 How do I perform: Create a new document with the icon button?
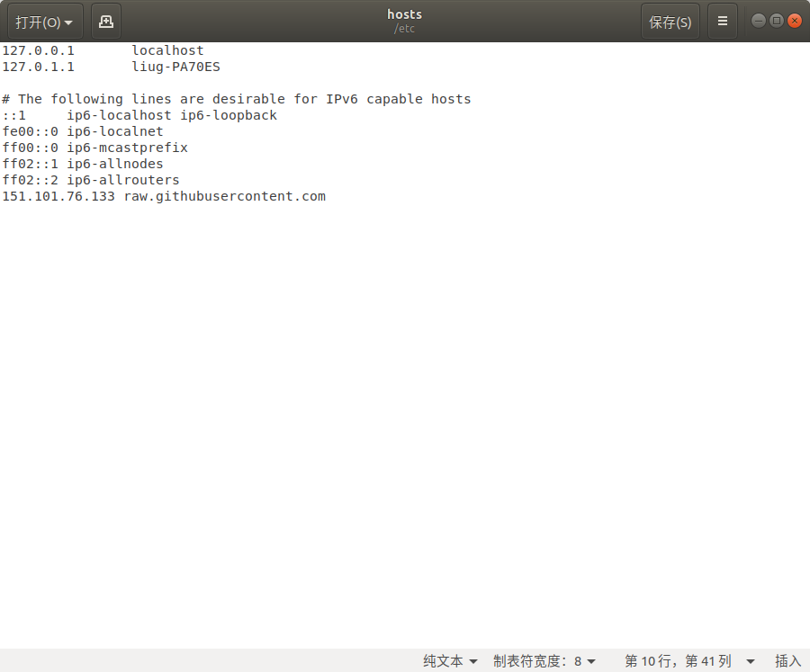pyautogui.click(x=106, y=22)
